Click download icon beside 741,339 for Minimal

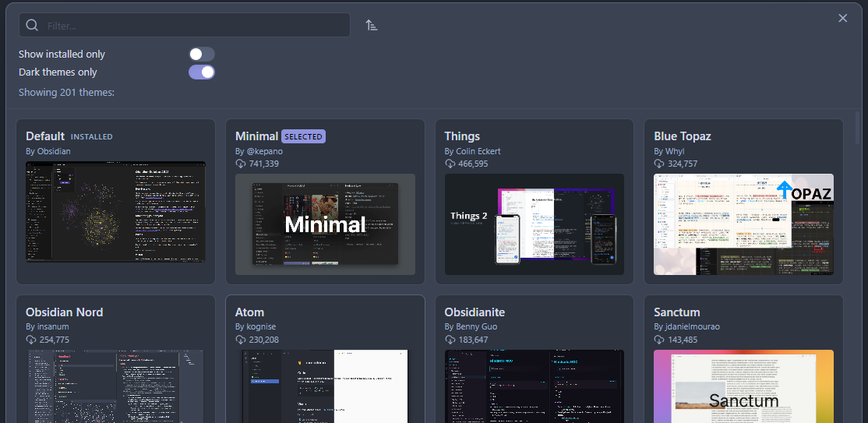(240, 164)
